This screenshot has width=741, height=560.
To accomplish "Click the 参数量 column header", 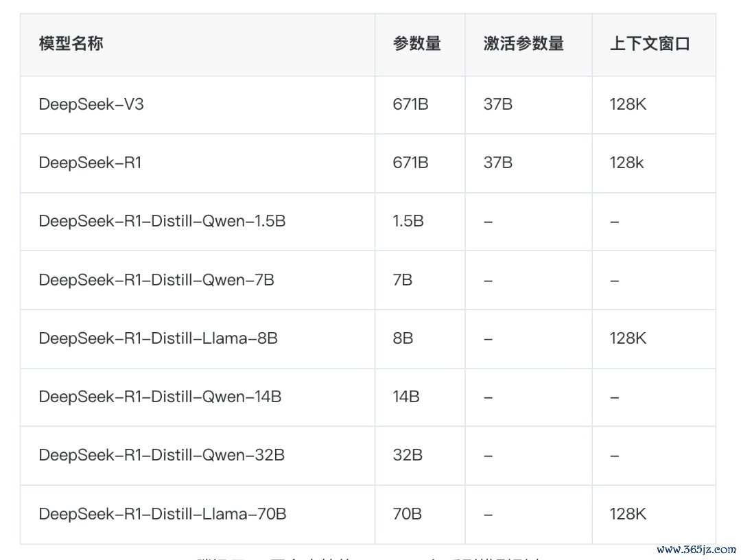I will tap(416, 44).
